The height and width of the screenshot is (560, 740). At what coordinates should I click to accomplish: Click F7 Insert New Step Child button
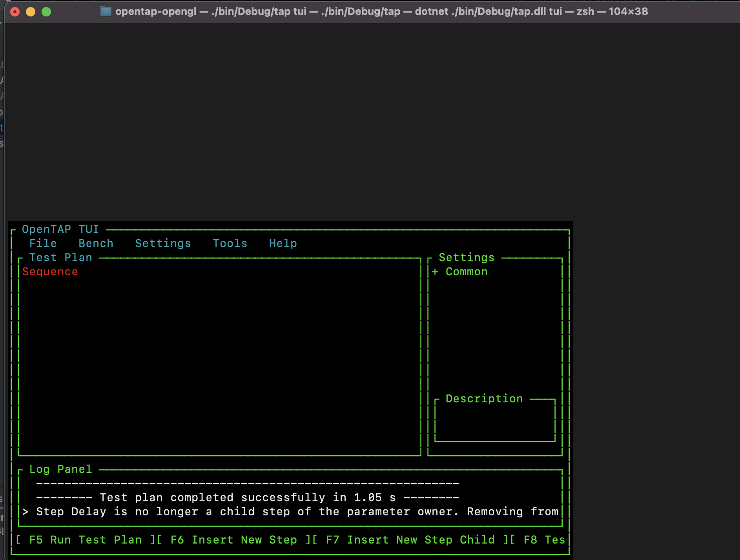(x=410, y=540)
